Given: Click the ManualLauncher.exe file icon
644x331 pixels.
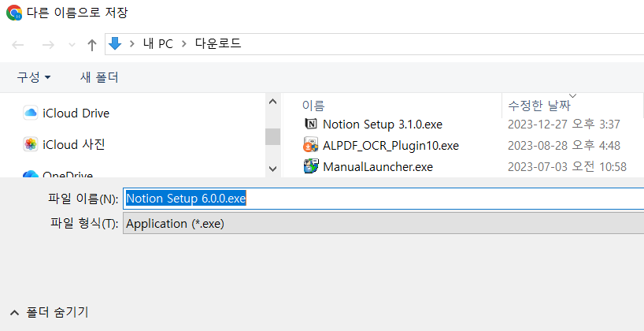Looking at the screenshot, I should pos(311,166).
